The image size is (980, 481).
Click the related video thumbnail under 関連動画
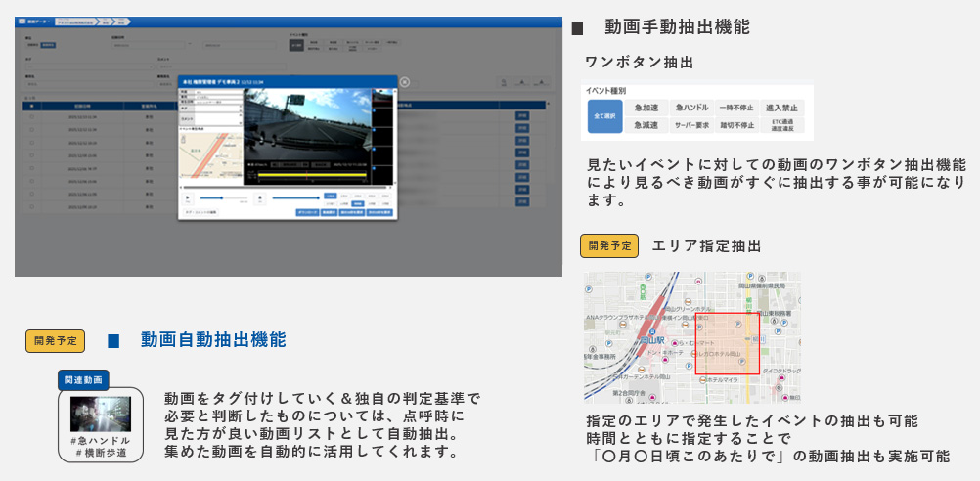(101, 414)
